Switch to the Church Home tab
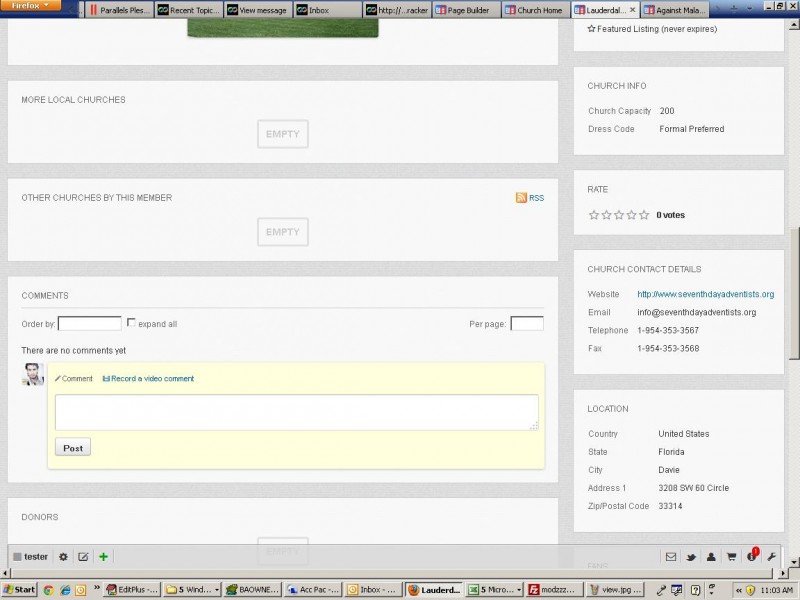 tap(535, 10)
